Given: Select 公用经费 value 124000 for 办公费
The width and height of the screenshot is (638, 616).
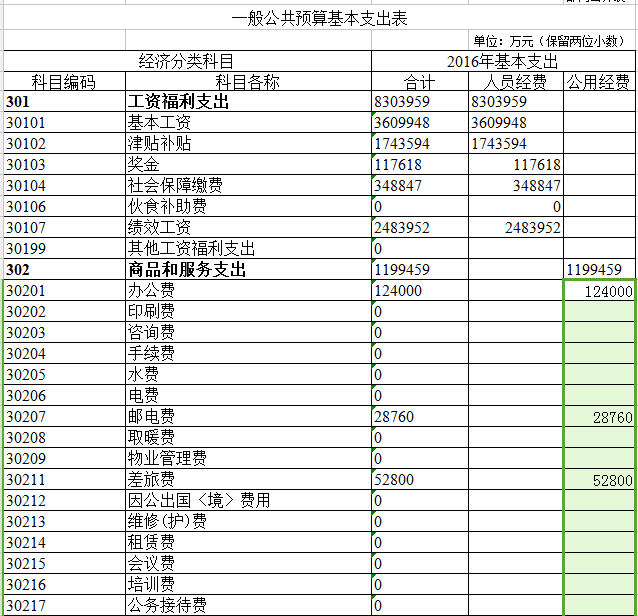Looking at the screenshot, I should coord(599,291).
